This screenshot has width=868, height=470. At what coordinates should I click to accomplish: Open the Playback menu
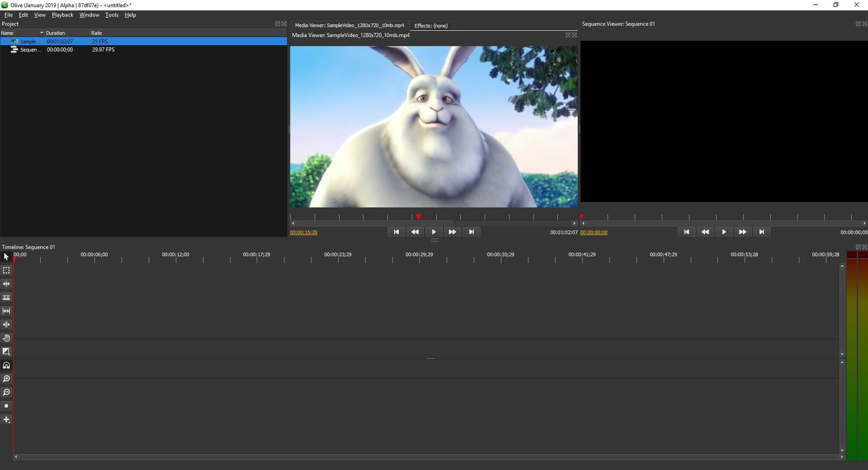62,15
